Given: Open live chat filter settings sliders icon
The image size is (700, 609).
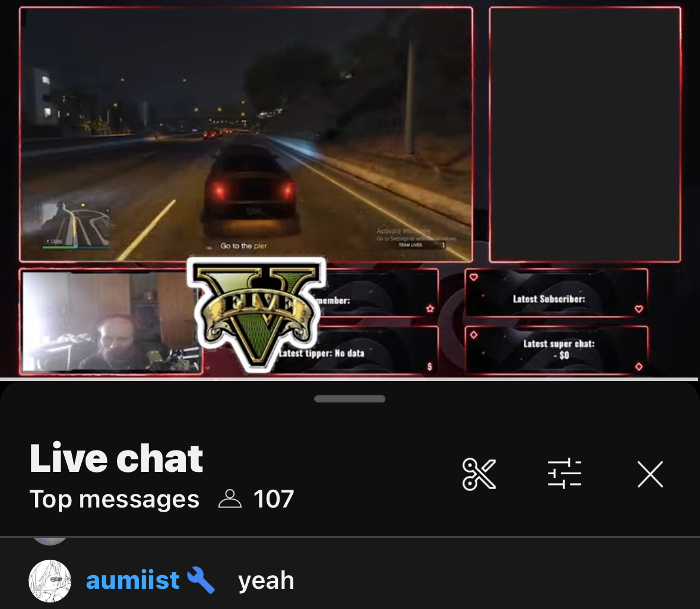Looking at the screenshot, I should click(x=565, y=473).
